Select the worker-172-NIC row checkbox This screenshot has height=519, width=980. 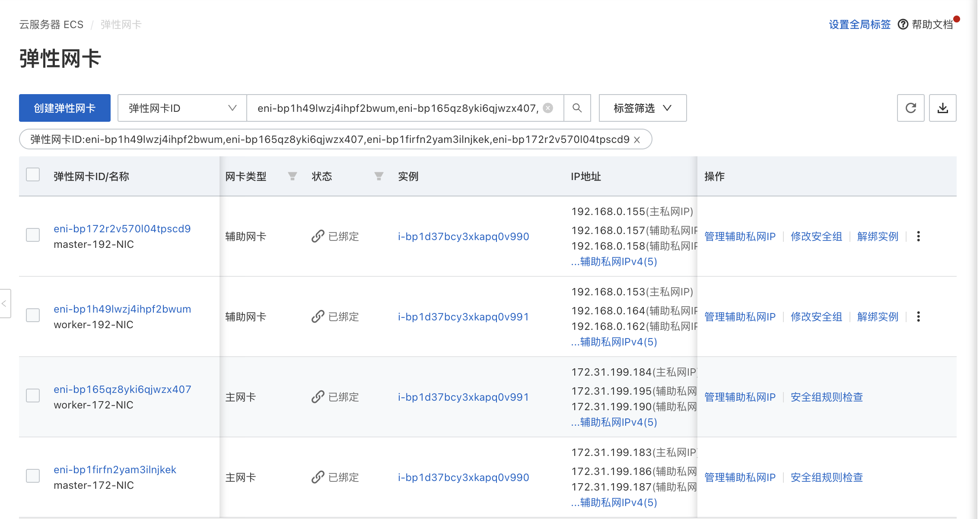tap(33, 396)
